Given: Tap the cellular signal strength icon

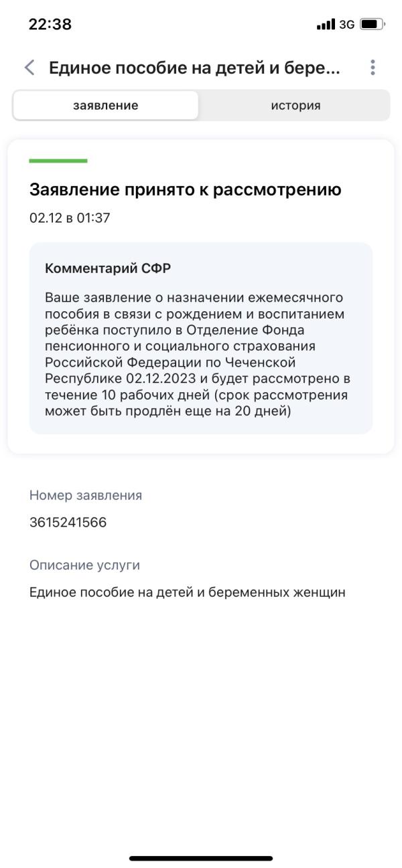Looking at the screenshot, I should (x=326, y=25).
